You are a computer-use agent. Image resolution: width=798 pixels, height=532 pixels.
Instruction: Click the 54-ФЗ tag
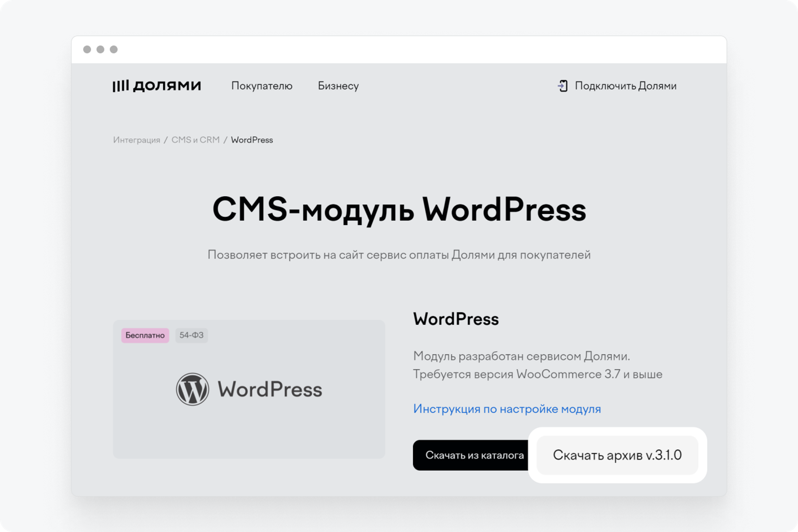(191, 335)
